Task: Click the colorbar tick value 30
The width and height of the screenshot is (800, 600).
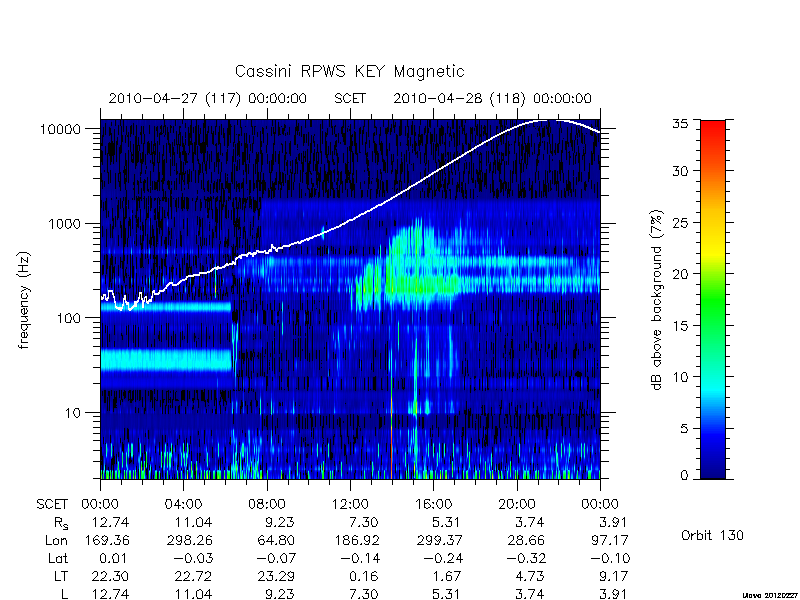Action: (680, 171)
